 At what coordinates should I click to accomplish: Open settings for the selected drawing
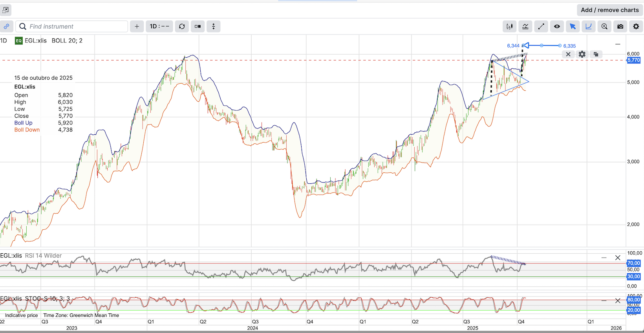(x=582, y=54)
